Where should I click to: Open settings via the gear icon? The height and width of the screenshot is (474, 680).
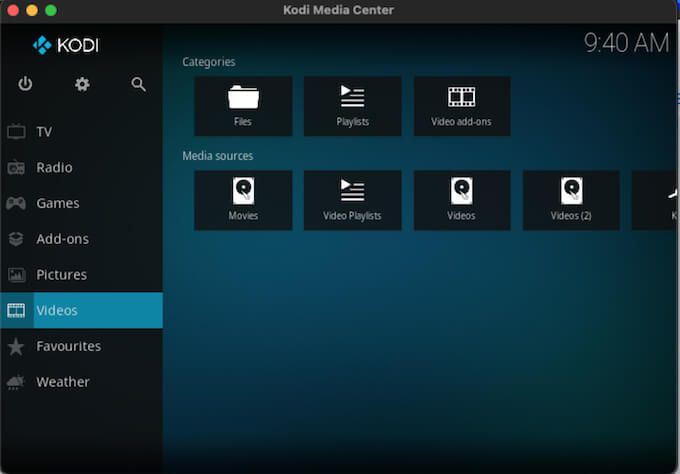click(82, 84)
